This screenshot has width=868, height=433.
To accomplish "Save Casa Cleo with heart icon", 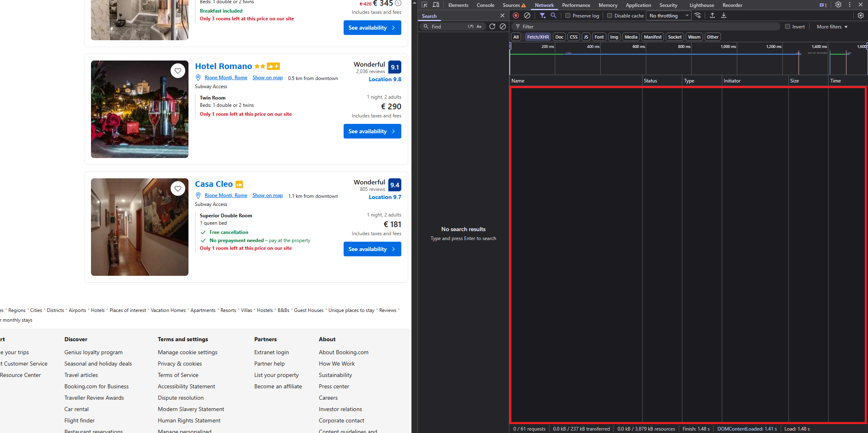I will (x=178, y=188).
